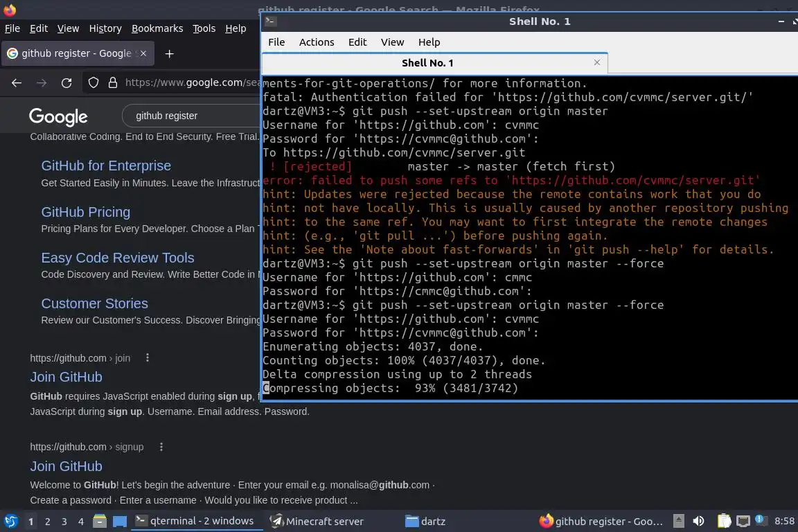The width and height of the screenshot is (798, 532).
Task: Open Firefox Help menu
Action: (x=236, y=28)
